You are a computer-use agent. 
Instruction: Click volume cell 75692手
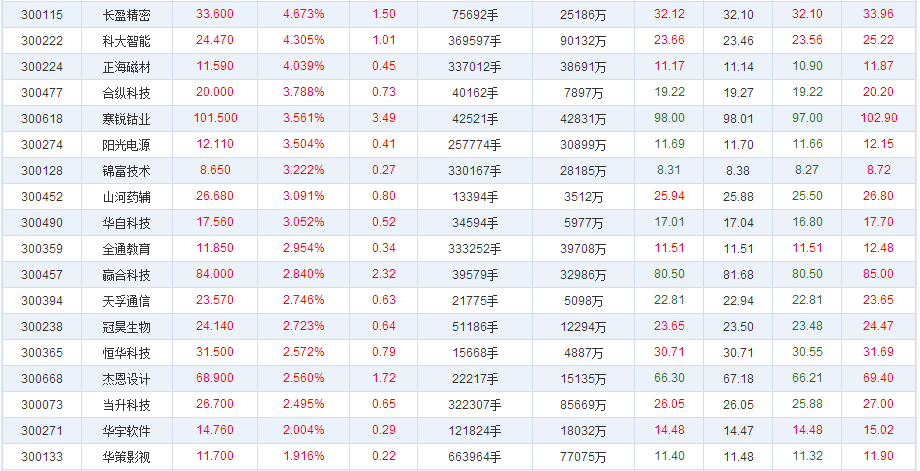(476, 15)
